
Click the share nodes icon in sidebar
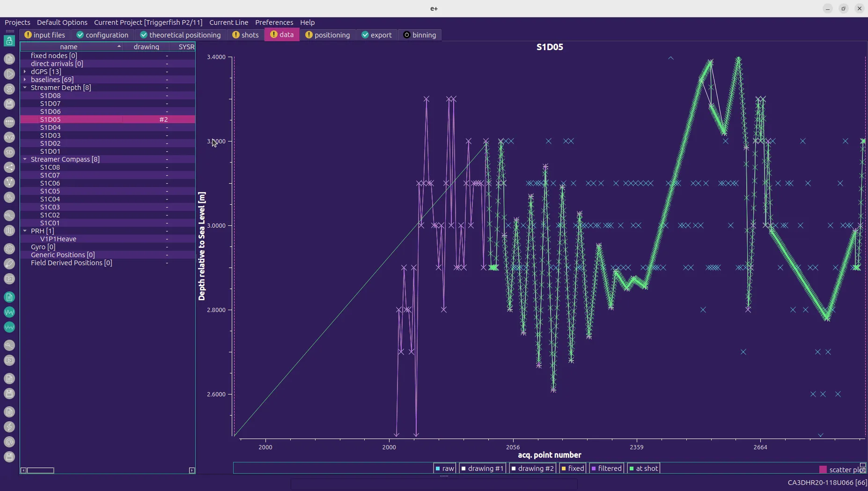click(9, 167)
